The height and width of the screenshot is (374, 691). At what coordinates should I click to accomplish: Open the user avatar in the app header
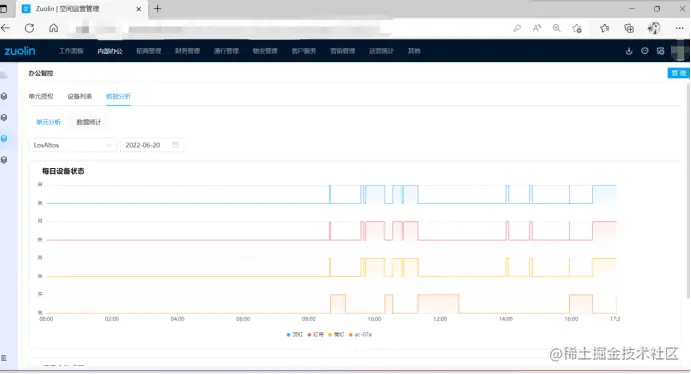(x=679, y=51)
